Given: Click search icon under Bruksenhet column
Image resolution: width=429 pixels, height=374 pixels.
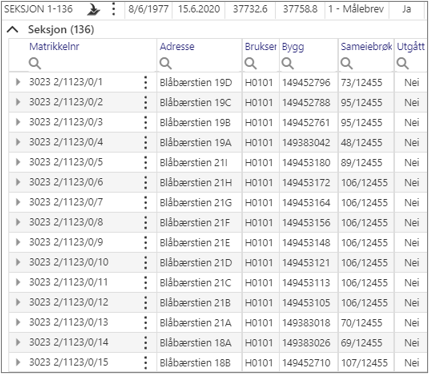Looking at the screenshot, I should (x=250, y=63).
